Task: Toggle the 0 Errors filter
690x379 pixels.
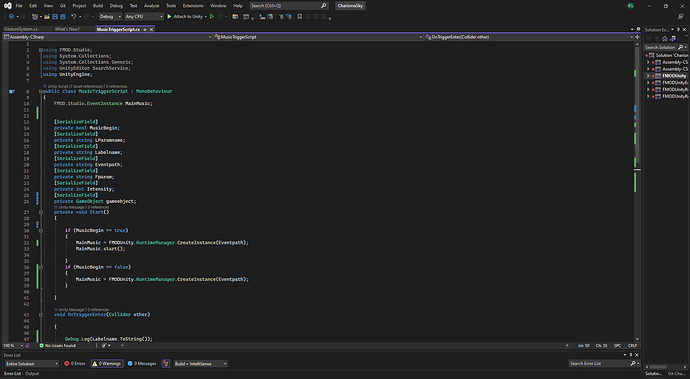Action: coord(75,364)
